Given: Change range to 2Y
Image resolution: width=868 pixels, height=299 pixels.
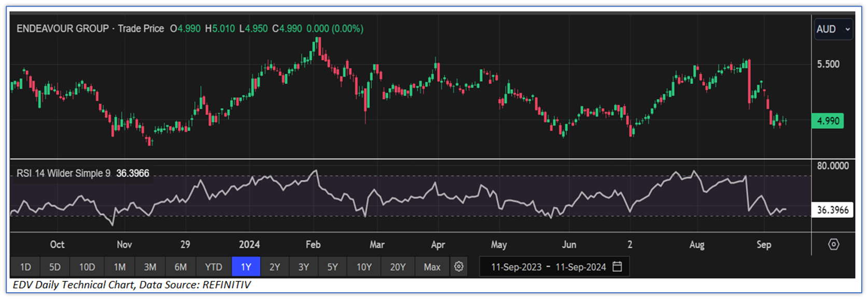Looking at the screenshot, I should [x=275, y=267].
